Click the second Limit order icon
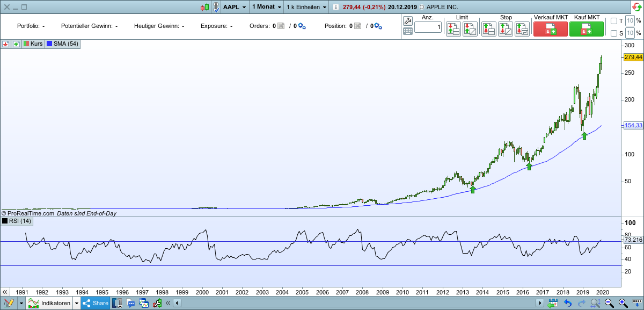This screenshot has height=310, width=644. pos(470,28)
